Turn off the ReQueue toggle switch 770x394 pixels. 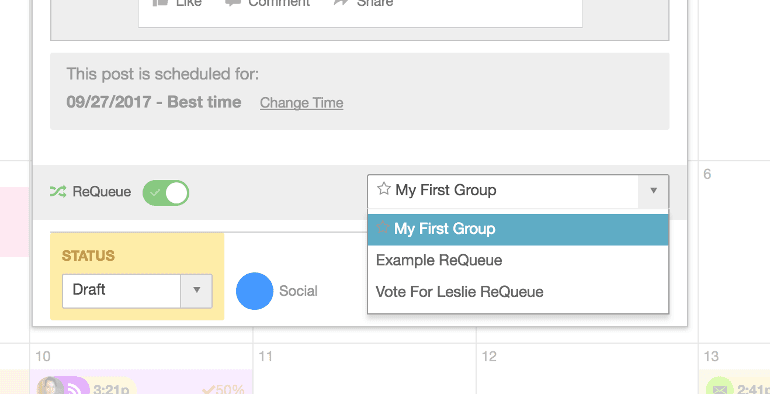[165, 193]
